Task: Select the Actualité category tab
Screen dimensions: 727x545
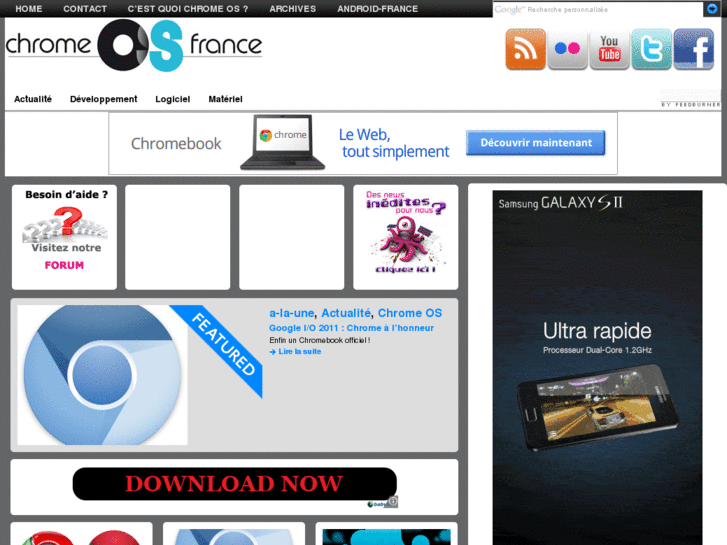Action: point(33,99)
